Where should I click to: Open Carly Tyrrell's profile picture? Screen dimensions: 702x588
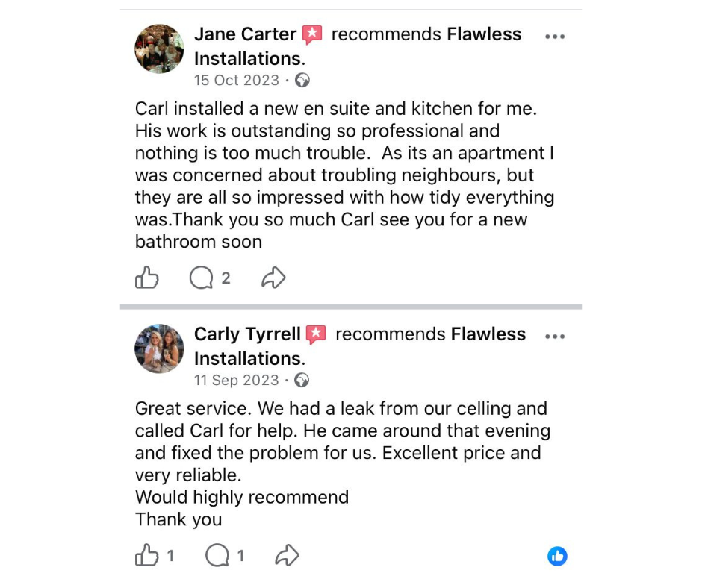pyautogui.click(x=159, y=348)
